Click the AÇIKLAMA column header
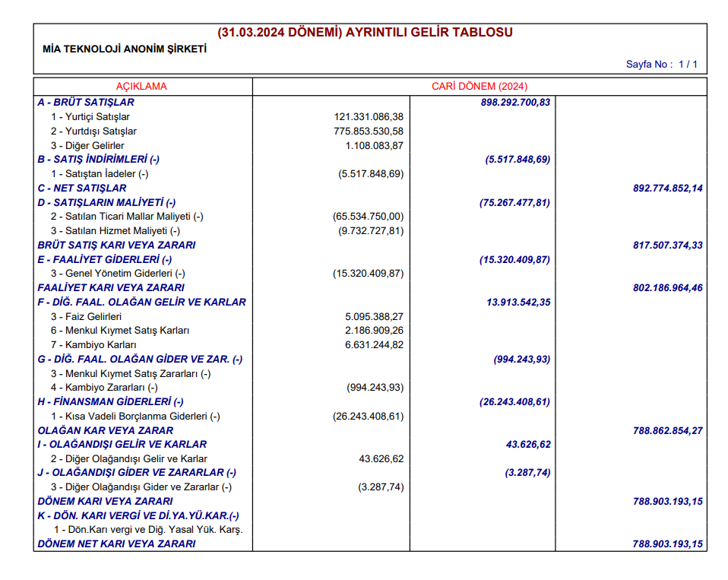Screen dimensions: 728x580 141,87
